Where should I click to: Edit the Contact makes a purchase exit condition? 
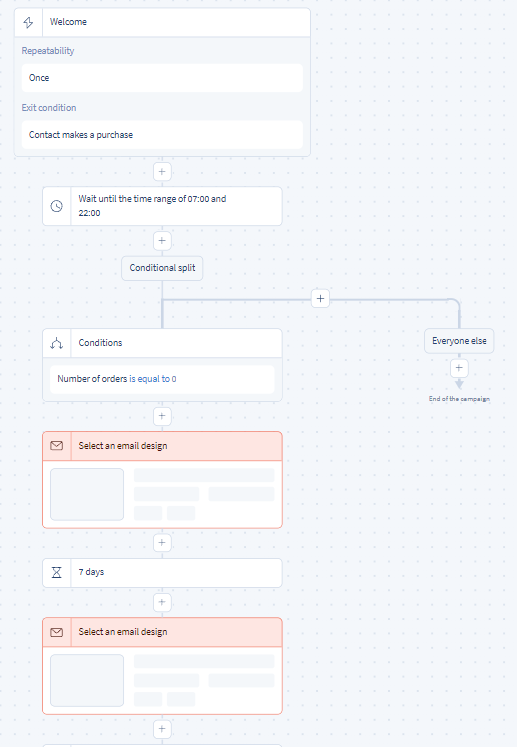coord(162,135)
